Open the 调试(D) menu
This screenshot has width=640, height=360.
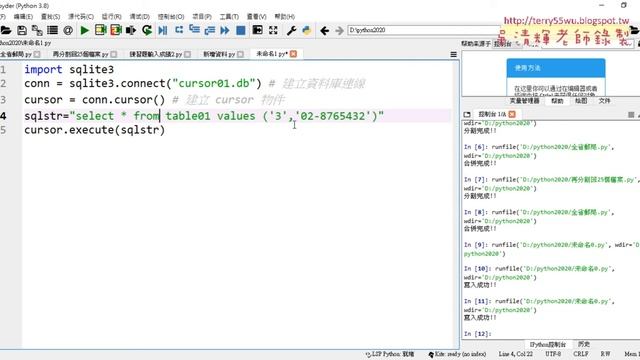coord(140,16)
